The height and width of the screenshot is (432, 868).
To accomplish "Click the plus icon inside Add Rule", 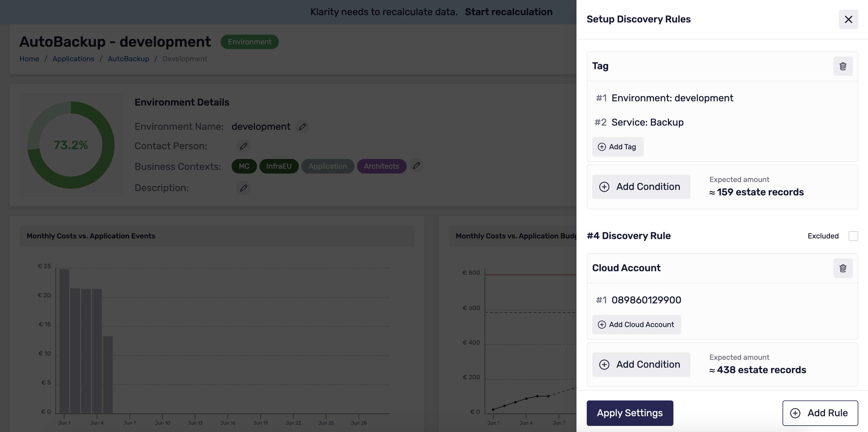I will pos(795,413).
